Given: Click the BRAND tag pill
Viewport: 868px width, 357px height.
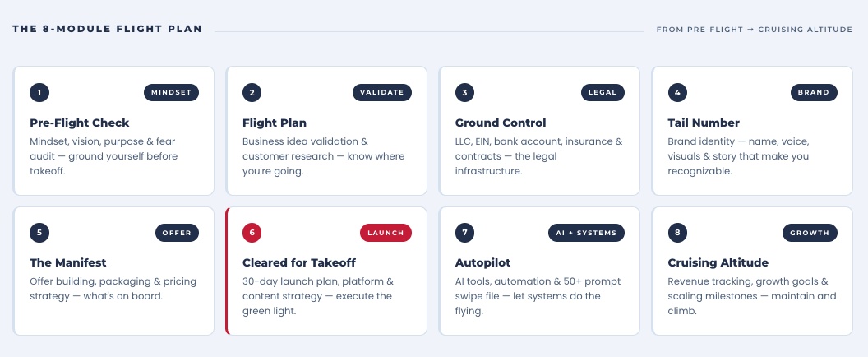Looking at the screenshot, I should coord(814,93).
